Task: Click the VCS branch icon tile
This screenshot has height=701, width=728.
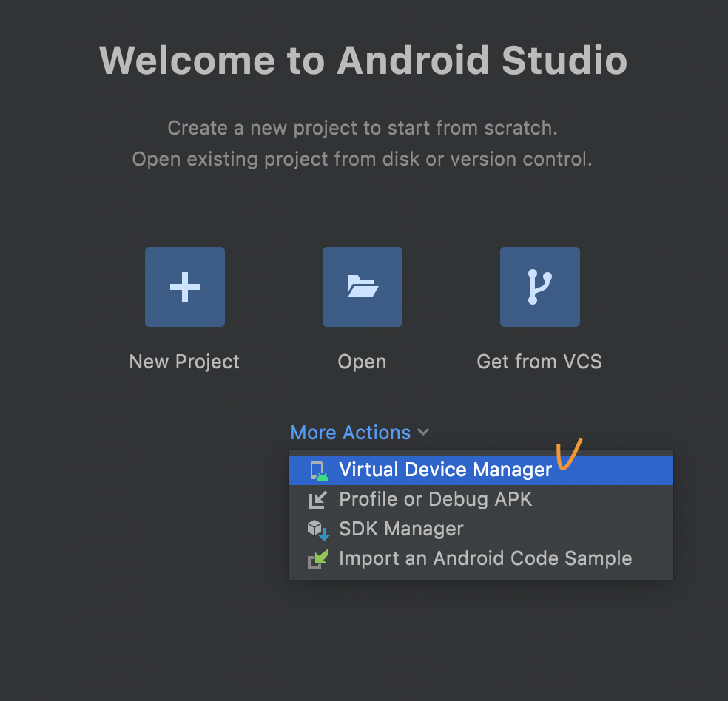Action: [x=539, y=287]
